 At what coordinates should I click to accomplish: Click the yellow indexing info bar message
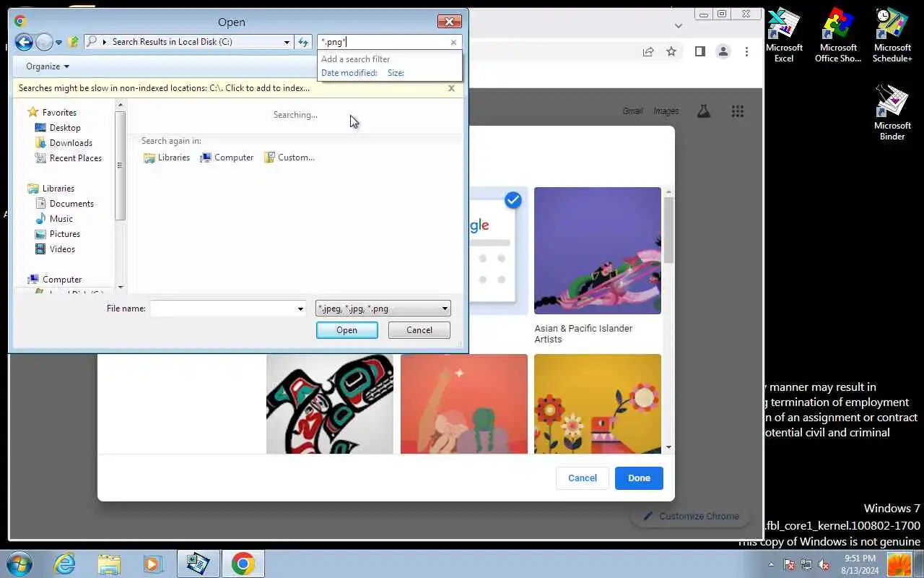click(x=164, y=88)
